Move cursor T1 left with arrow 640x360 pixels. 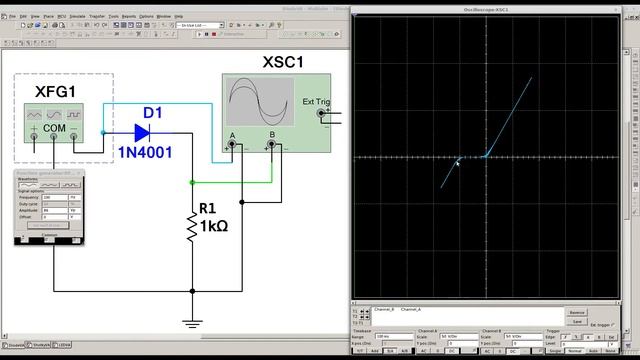click(x=362, y=311)
